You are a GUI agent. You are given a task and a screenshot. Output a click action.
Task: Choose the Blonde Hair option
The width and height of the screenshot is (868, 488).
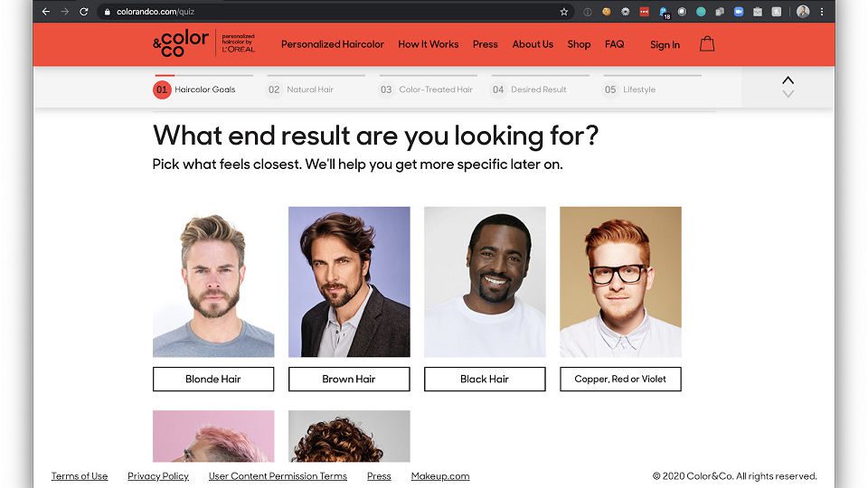[x=213, y=379]
